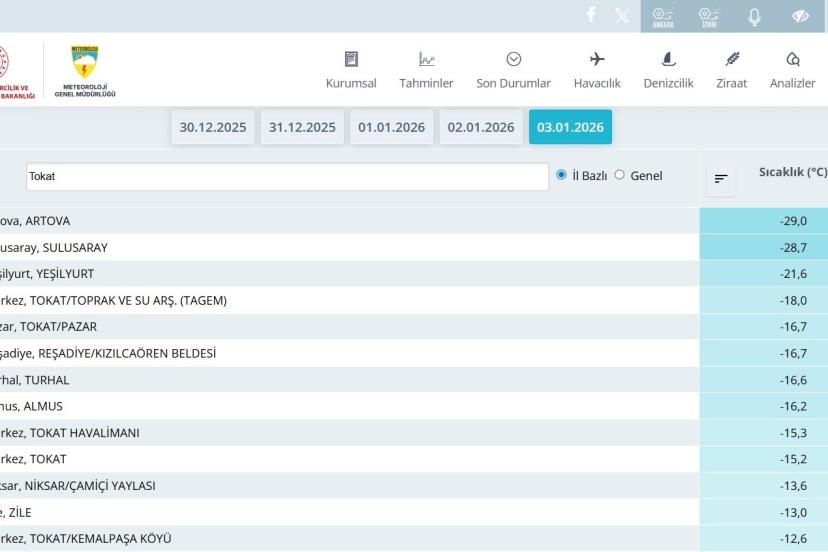This screenshot has height=552, width=828.
Task: Expand the Tahminler menu
Action: point(426,70)
